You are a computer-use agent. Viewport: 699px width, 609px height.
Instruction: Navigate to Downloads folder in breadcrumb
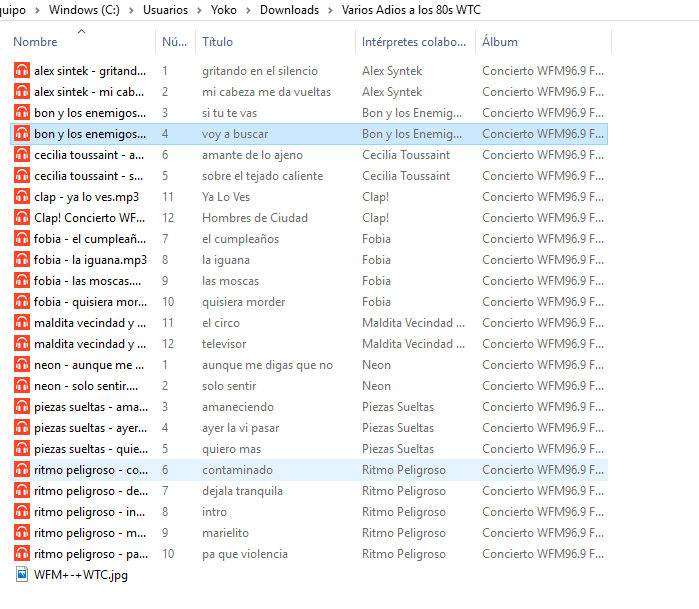(x=289, y=10)
